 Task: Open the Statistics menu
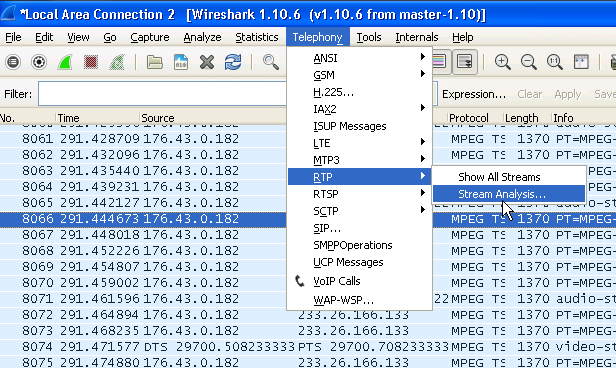click(x=257, y=37)
